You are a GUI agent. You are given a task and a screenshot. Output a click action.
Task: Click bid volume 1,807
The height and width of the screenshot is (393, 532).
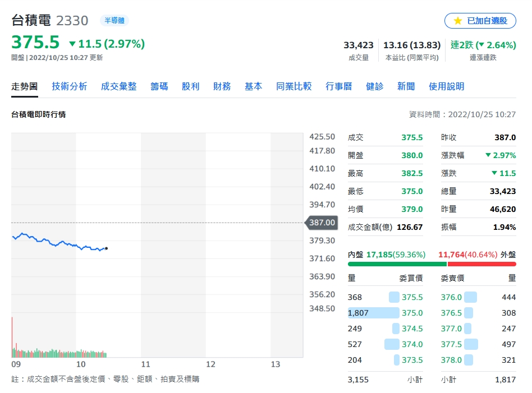[358, 313]
